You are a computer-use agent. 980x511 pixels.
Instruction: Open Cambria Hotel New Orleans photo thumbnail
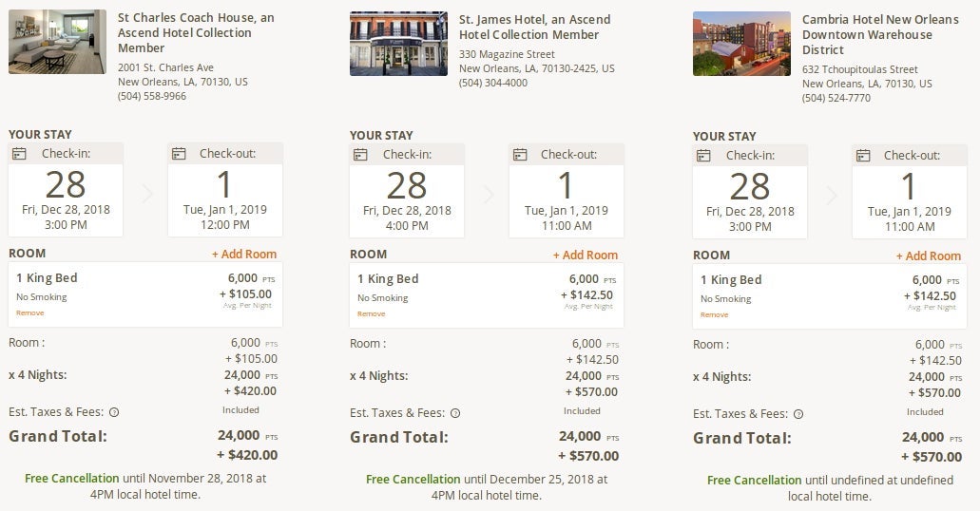pos(741,44)
